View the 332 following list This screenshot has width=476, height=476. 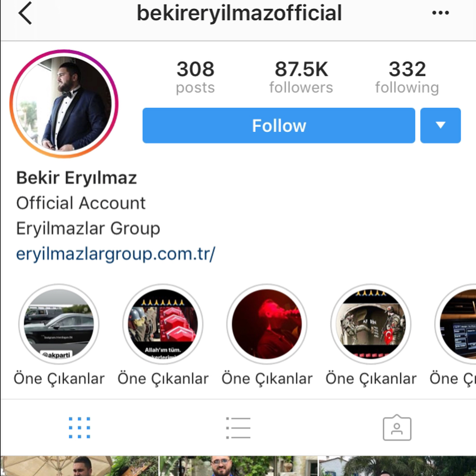click(407, 77)
